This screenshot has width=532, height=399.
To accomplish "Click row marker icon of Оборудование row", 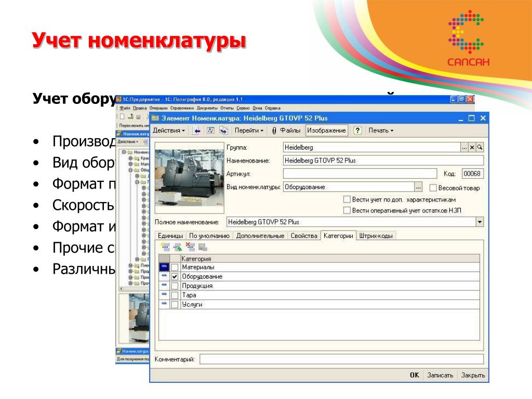I will pyautogui.click(x=164, y=276).
